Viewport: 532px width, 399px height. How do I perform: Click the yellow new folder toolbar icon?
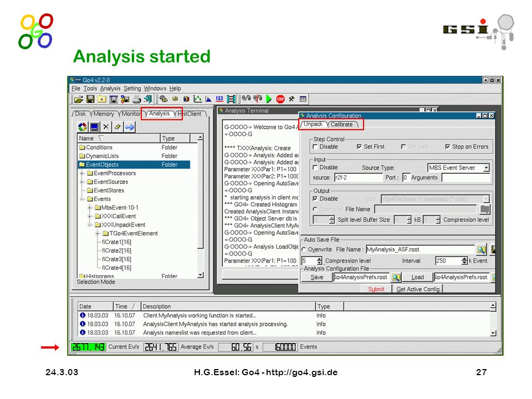pos(102,99)
